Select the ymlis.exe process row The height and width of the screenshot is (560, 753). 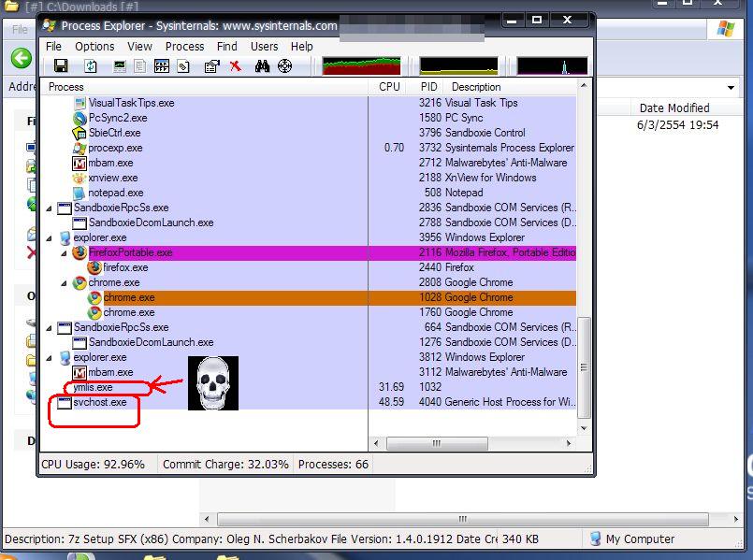click(308, 387)
